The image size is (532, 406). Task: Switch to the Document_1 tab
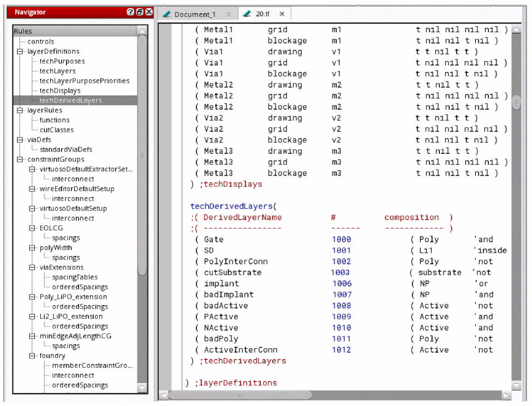(x=194, y=14)
